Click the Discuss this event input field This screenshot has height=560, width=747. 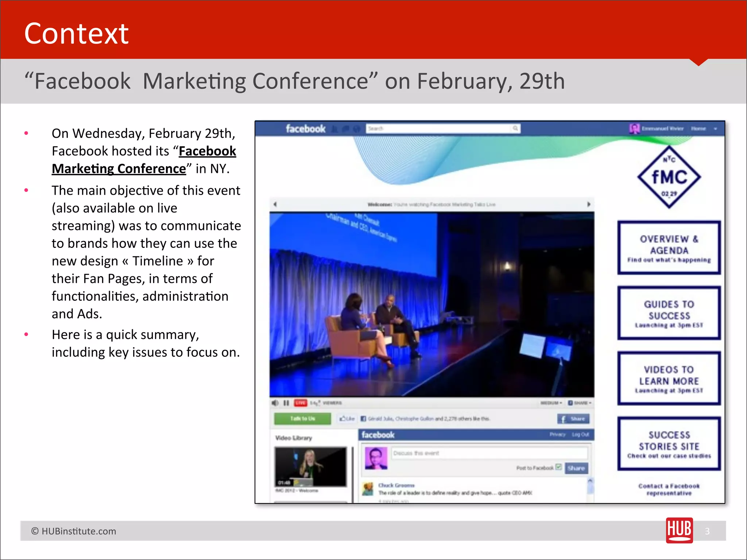[x=489, y=453]
